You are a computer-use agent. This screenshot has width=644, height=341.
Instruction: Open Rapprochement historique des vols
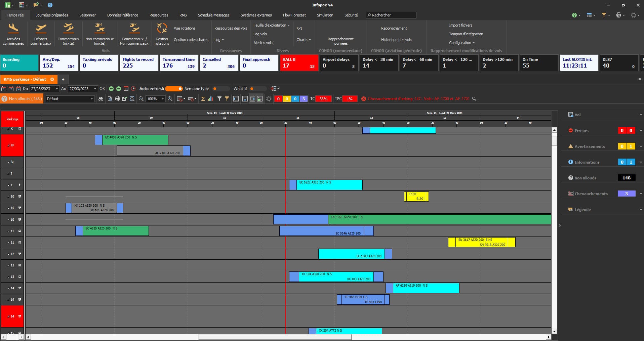point(397,40)
